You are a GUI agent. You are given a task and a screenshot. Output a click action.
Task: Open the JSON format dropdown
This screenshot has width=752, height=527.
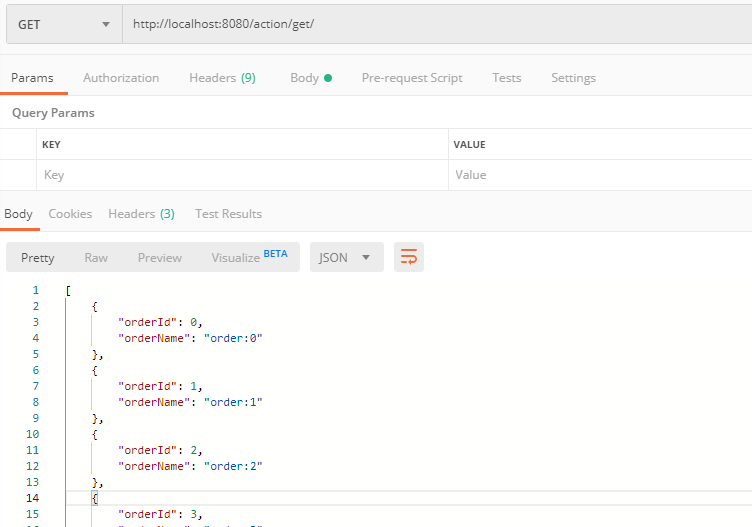coord(346,257)
